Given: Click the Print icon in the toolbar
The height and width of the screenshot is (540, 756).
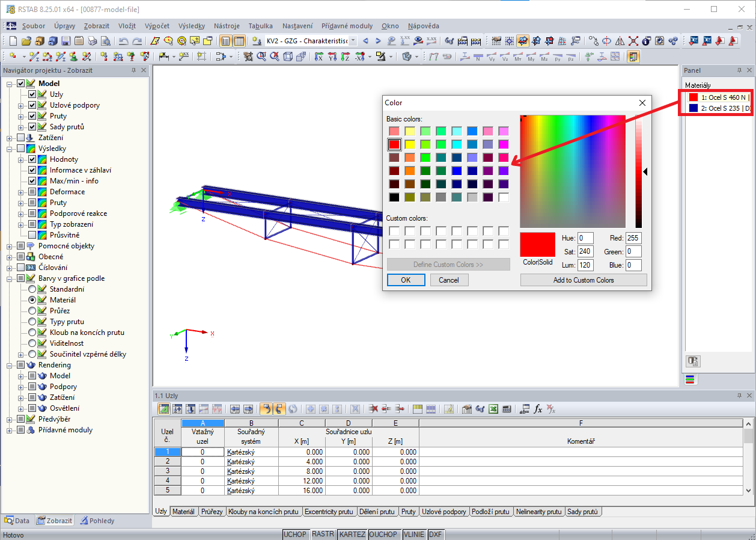Looking at the screenshot, I should click(92, 41).
